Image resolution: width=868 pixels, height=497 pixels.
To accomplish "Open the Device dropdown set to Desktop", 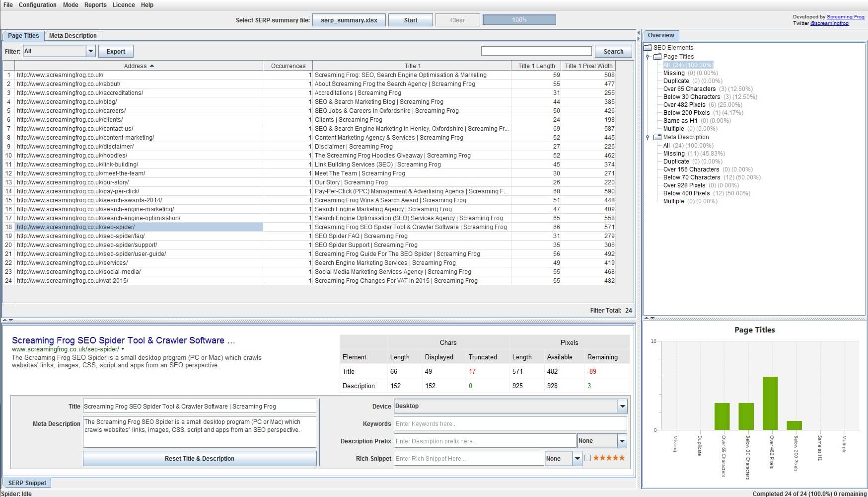I will click(622, 407).
